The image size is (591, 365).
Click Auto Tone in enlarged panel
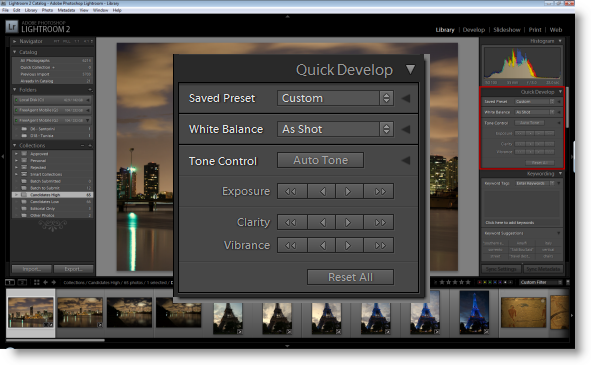[320, 160]
